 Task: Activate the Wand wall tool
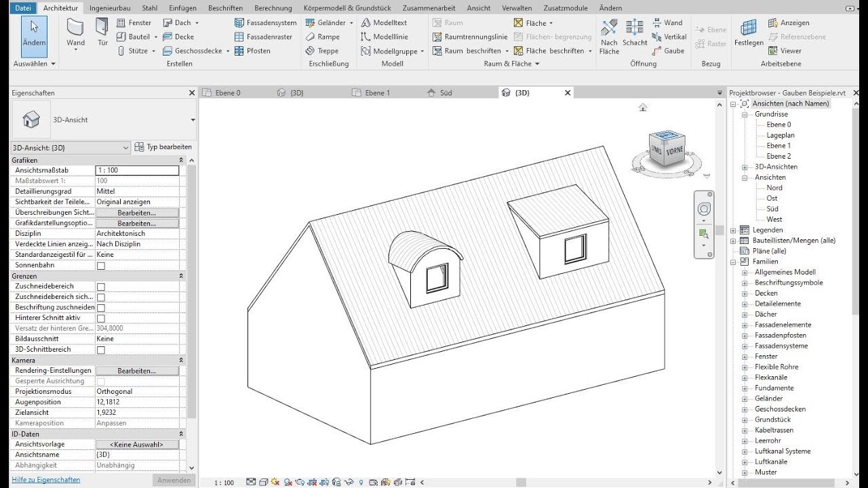pyautogui.click(x=76, y=34)
